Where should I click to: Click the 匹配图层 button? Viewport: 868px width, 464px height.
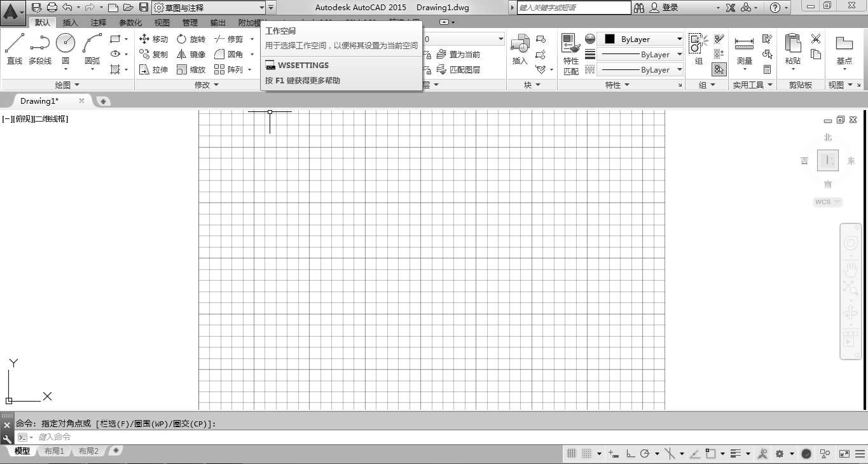459,69
